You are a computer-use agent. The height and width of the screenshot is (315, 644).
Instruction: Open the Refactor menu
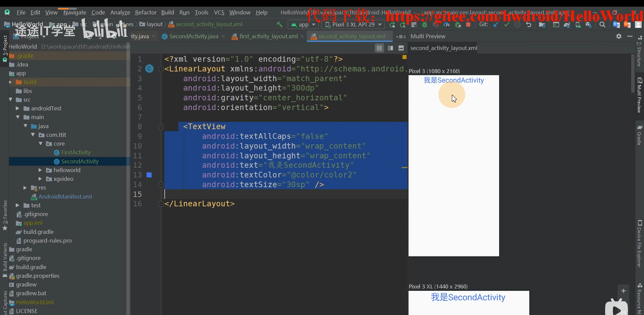tap(145, 12)
